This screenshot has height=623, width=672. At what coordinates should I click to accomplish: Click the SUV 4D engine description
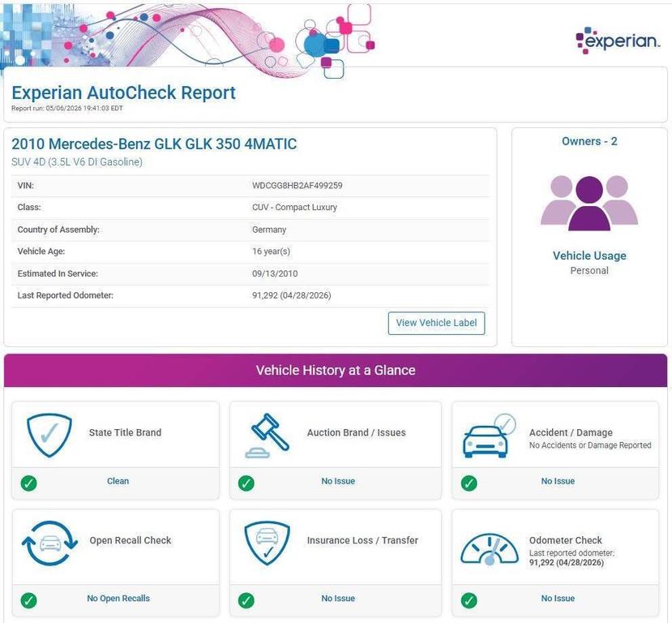pos(77,162)
